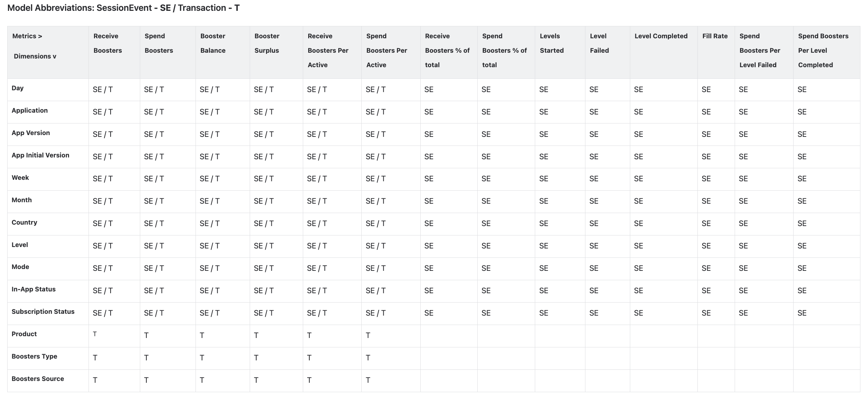Viewport: 868px width, 403px height.
Task: Click the Boosters Source row label
Action: (38, 379)
